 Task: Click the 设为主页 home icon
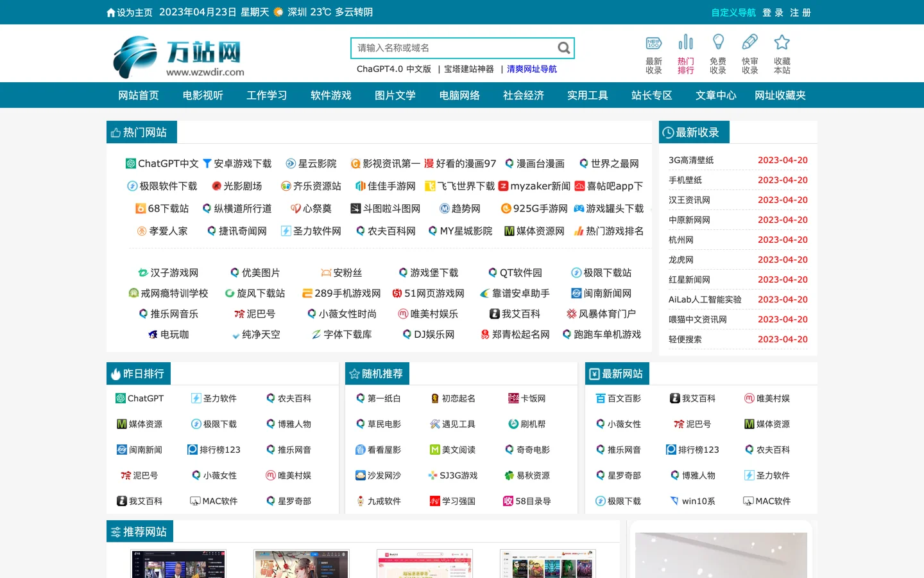[111, 12]
